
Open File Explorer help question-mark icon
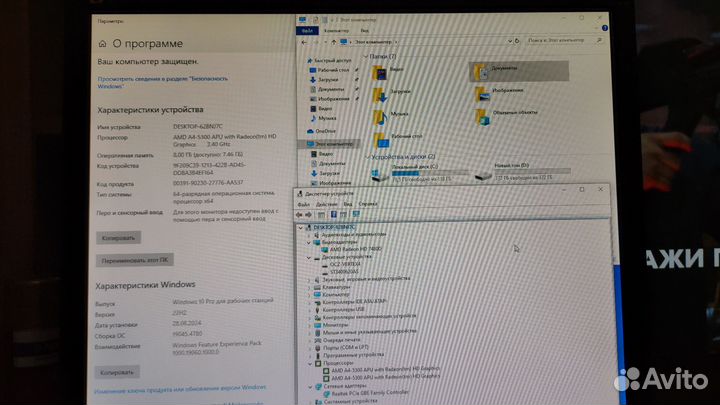(605, 28)
